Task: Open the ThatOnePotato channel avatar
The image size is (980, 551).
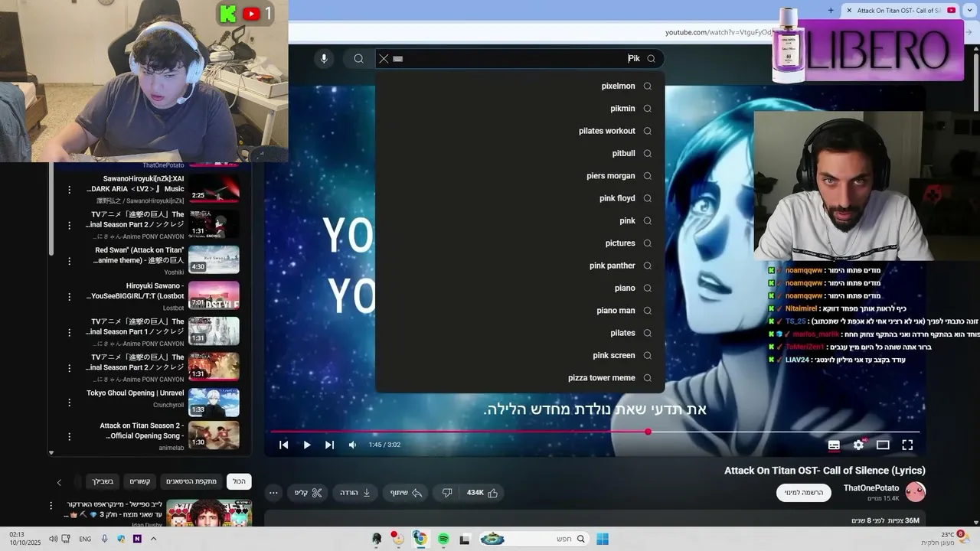Action: [916, 491]
